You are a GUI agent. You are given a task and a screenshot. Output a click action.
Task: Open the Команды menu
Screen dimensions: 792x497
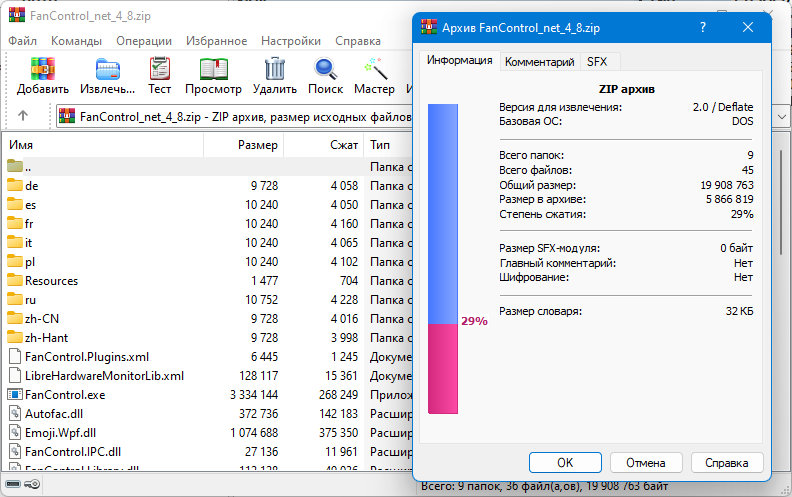[x=76, y=41]
